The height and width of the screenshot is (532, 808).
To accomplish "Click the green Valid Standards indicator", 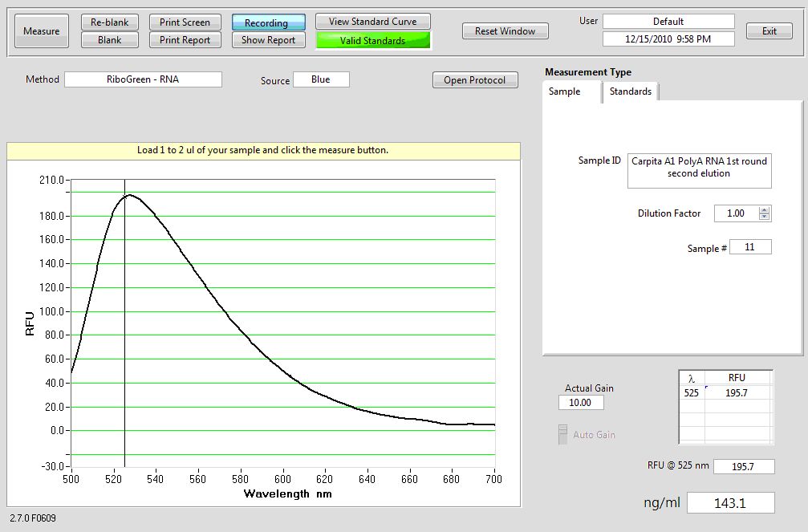I will click(373, 40).
